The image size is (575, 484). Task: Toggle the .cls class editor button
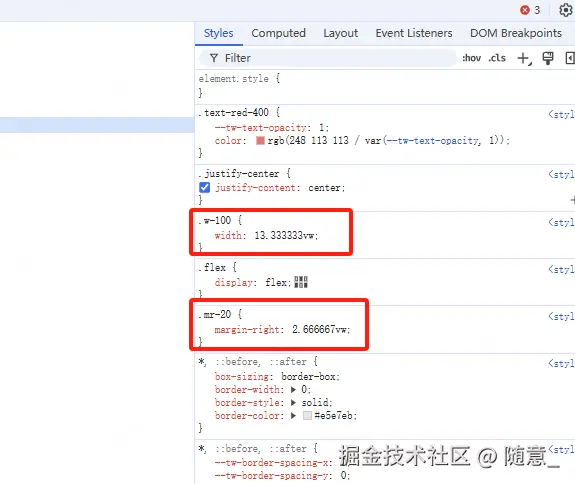pos(497,58)
